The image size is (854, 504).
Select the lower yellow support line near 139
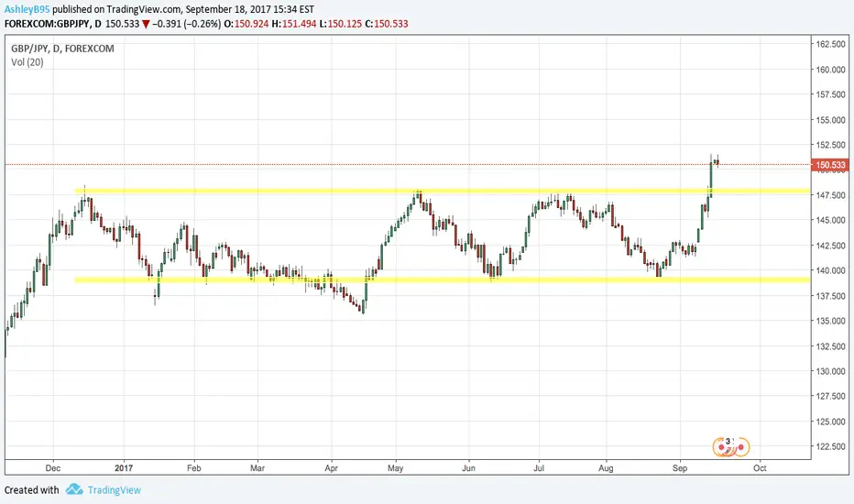443,280
